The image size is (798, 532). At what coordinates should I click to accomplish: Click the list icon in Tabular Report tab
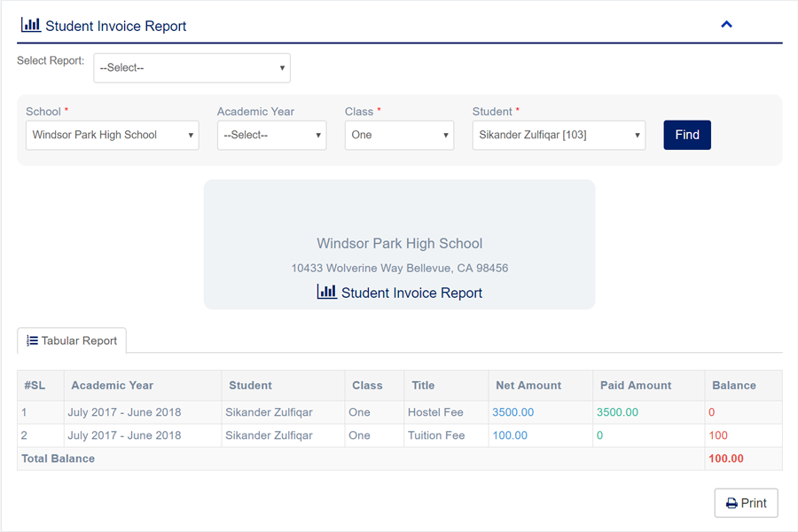tap(32, 340)
